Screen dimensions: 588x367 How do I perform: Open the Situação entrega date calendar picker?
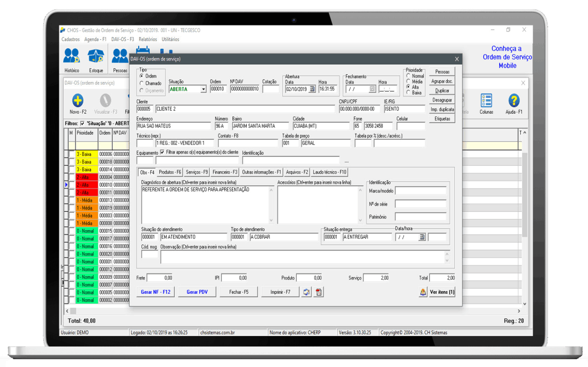pos(422,237)
